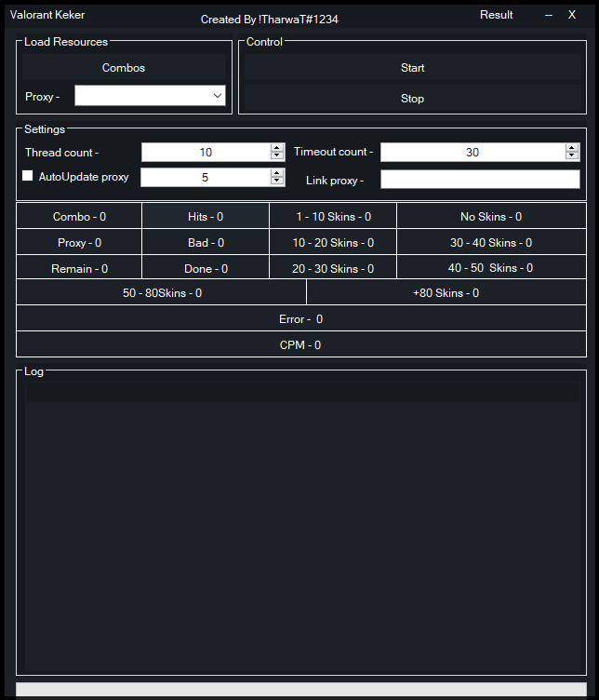Start the checker
This screenshot has height=700, width=599.
click(x=412, y=67)
